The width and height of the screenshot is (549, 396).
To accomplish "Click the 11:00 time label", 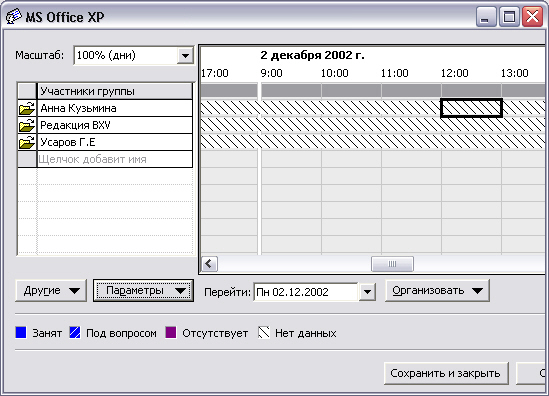I will pyautogui.click(x=395, y=73).
